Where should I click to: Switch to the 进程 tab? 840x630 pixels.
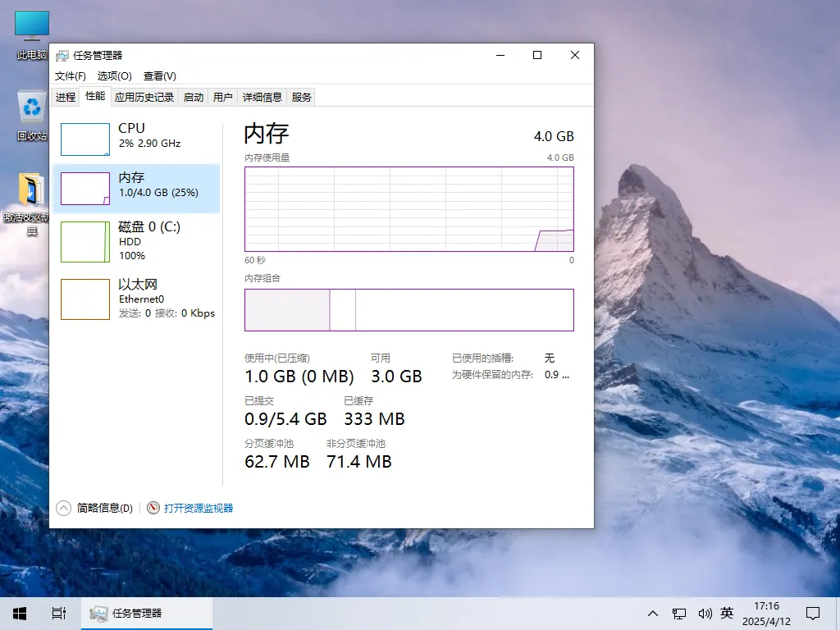pos(64,96)
